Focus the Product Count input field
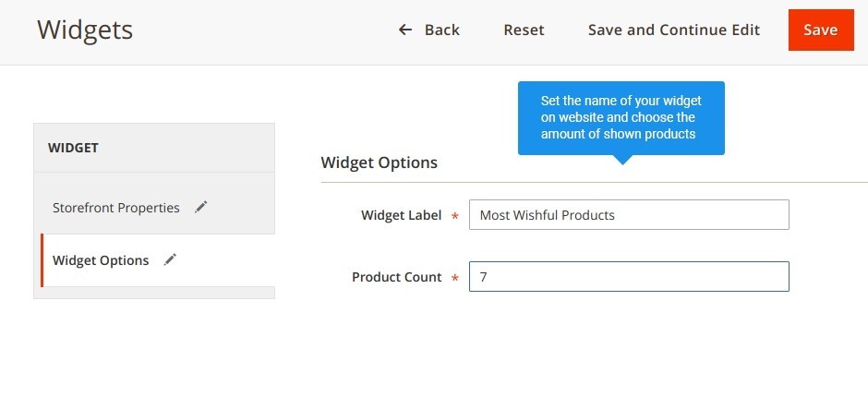Image resolution: width=868 pixels, height=397 pixels. coord(629,276)
